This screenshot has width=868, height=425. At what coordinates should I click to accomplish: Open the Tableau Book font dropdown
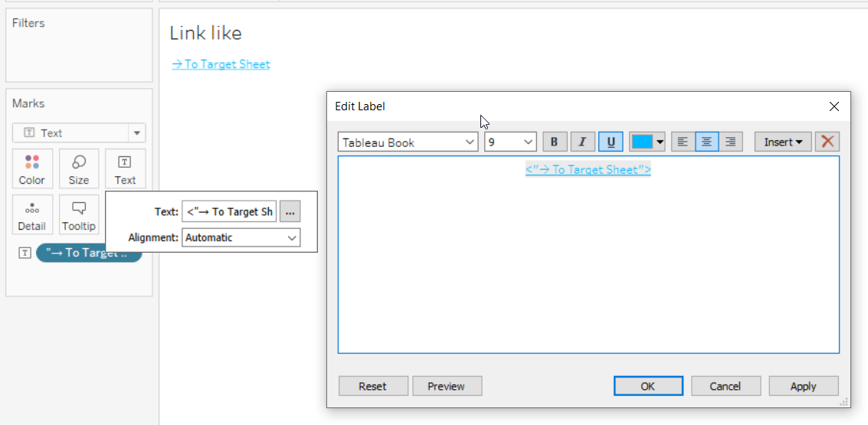pyautogui.click(x=408, y=142)
